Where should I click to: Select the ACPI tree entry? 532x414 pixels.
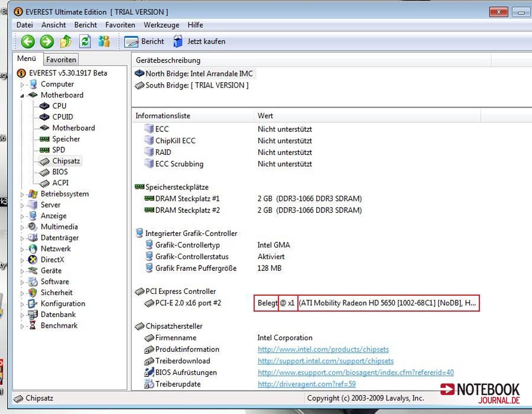60,183
